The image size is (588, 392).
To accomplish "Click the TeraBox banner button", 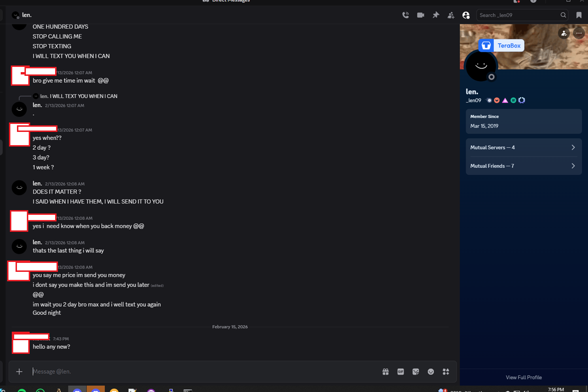I will coord(501,45).
